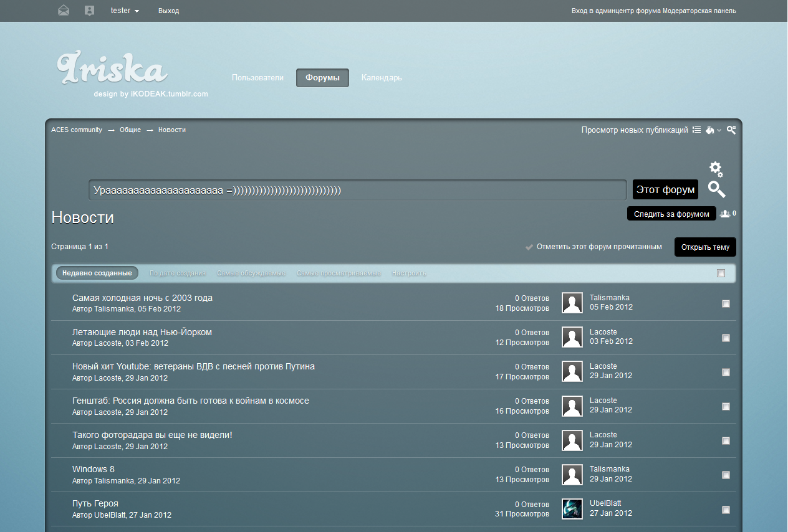
Task: Open the Этот форум search scope selector
Action: (x=665, y=189)
